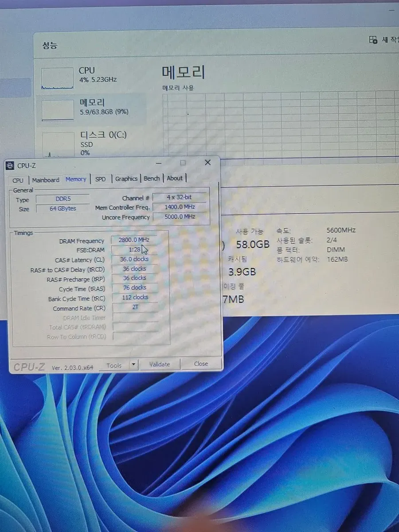Click the DRAM Frequency value field
The image size is (399, 532).
click(x=134, y=240)
